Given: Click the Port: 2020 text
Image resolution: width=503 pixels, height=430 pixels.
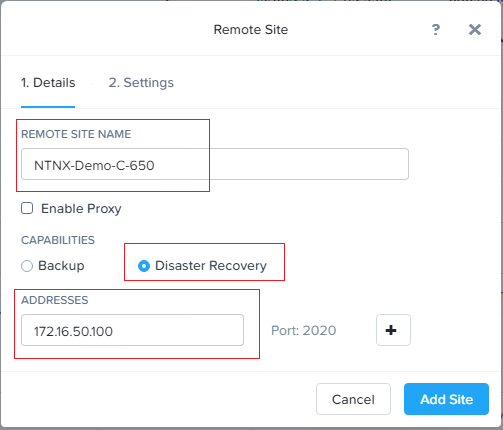Looking at the screenshot, I should point(303,331).
